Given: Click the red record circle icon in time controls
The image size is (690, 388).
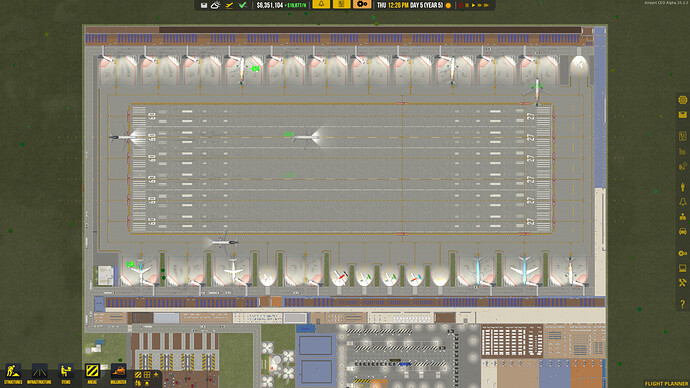Looking at the screenshot, I should tap(461, 5).
